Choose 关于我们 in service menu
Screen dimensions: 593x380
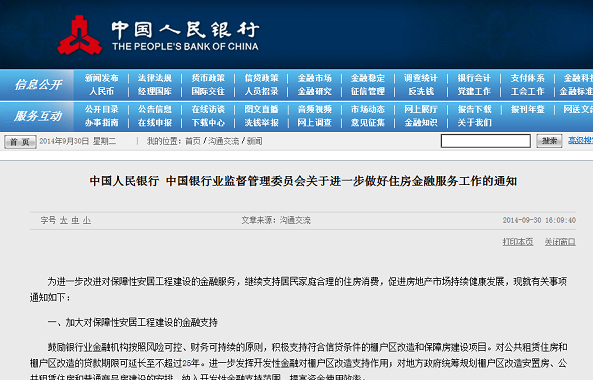point(474,123)
